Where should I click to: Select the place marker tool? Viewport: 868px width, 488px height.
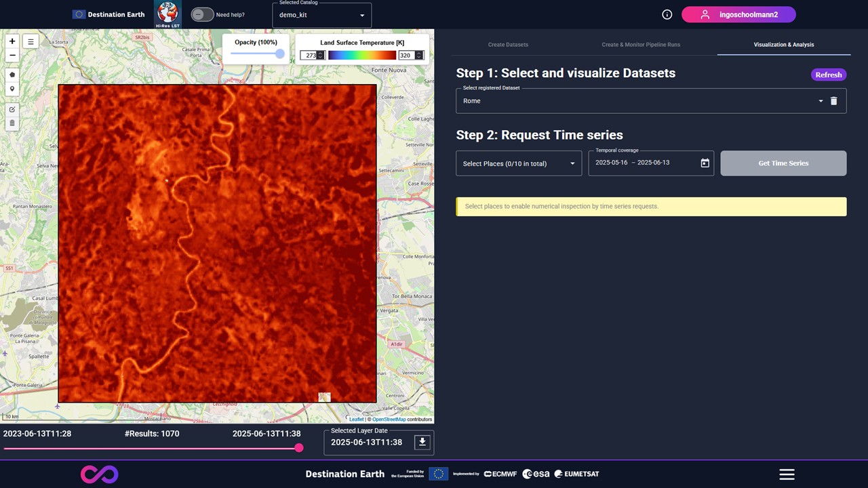[x=12, y=89]
